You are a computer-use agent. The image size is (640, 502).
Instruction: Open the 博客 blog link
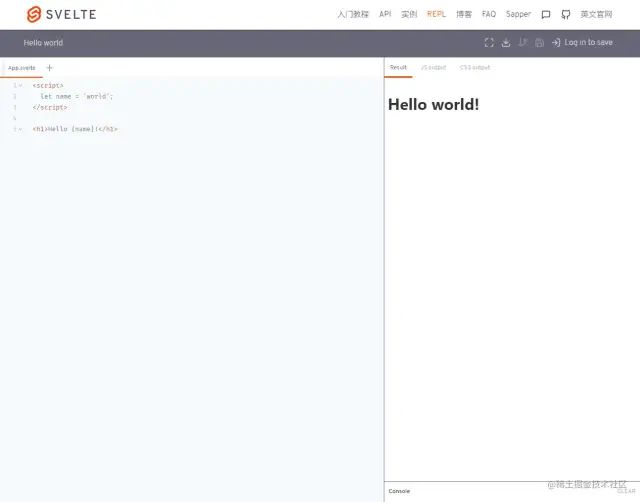[x=464, y=14]
